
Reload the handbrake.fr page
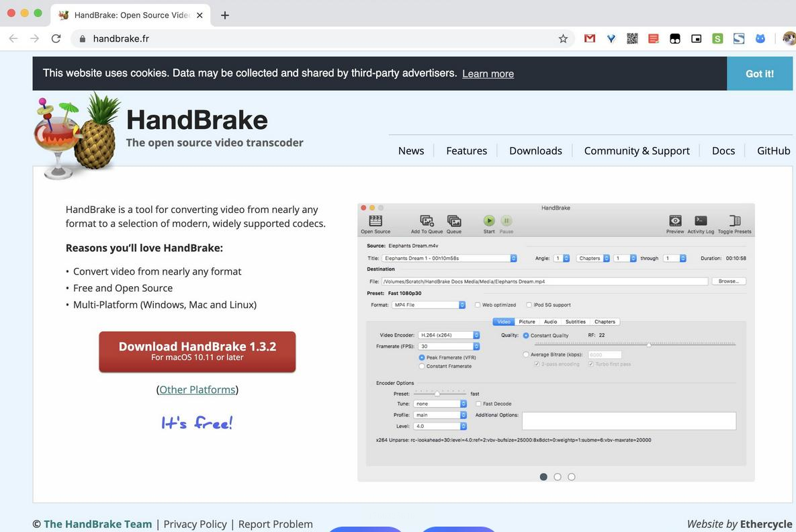56,38
